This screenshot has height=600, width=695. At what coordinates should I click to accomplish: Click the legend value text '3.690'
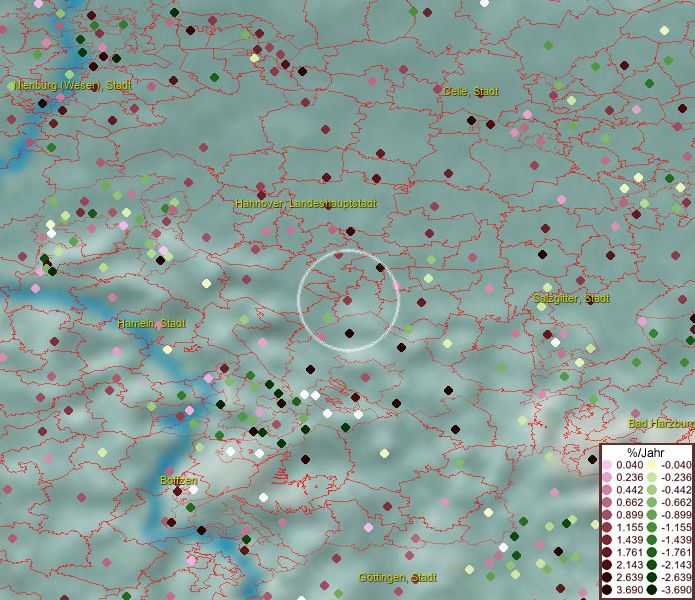coord(629,590)
